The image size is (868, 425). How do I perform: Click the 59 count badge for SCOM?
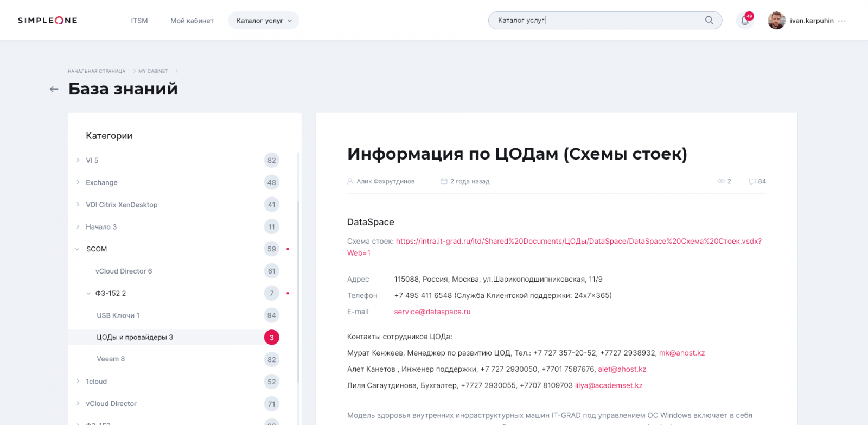[272, 249]
